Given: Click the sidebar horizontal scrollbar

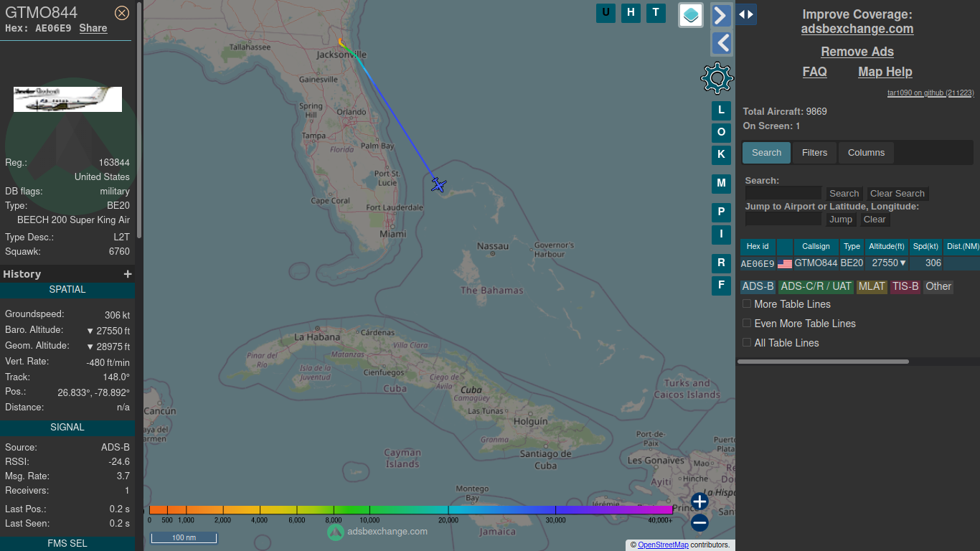Looking at the screenshot, I should (823, 362).
